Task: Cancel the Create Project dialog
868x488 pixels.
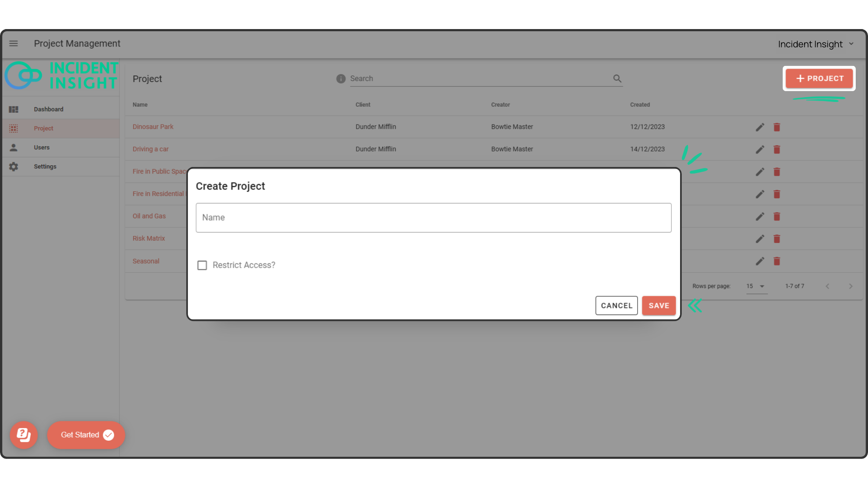Action: pos(616,305)
